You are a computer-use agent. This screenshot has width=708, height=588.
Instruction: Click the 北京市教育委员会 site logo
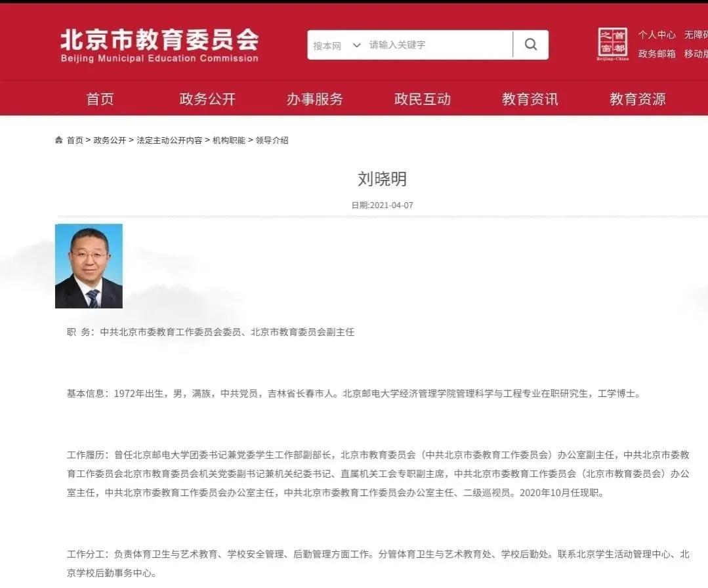coord(159,45)
